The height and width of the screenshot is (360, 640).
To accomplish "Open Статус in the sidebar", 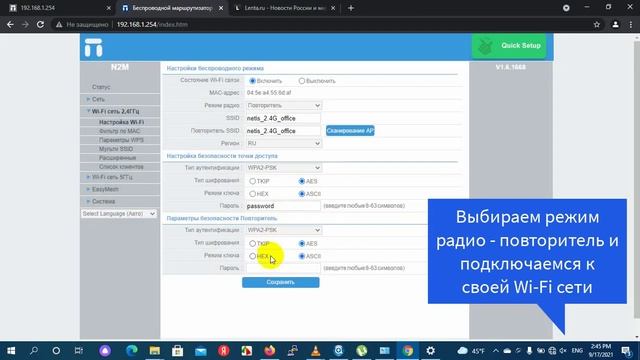I will tap(101, 87).
